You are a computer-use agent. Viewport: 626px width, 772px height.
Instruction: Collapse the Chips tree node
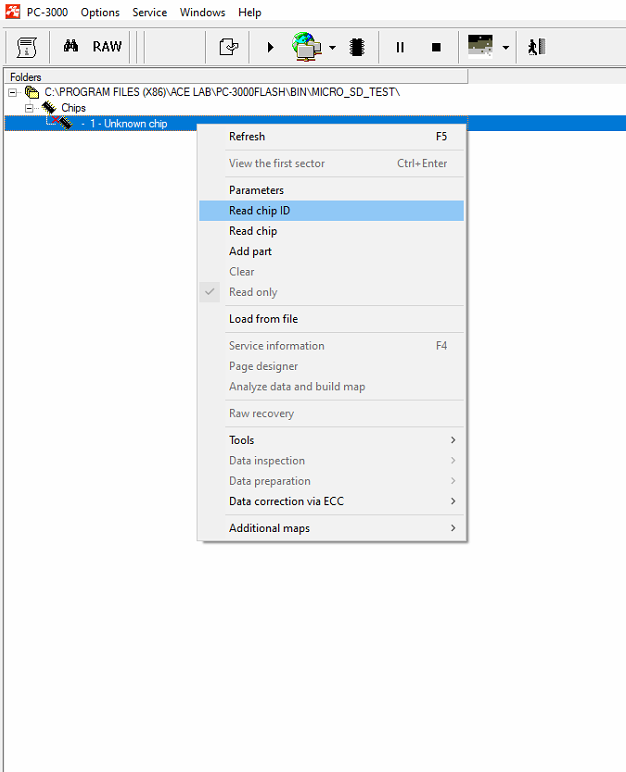pos(30,108)
